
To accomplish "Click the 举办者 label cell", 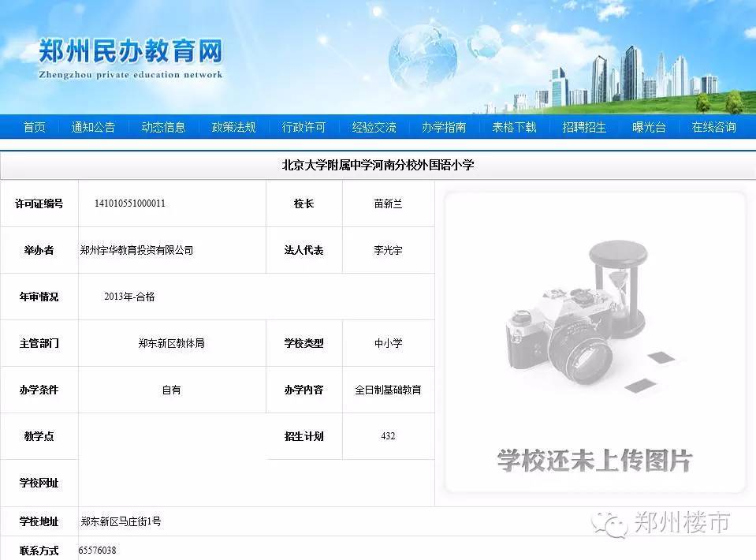I will (x=39, y=250).
